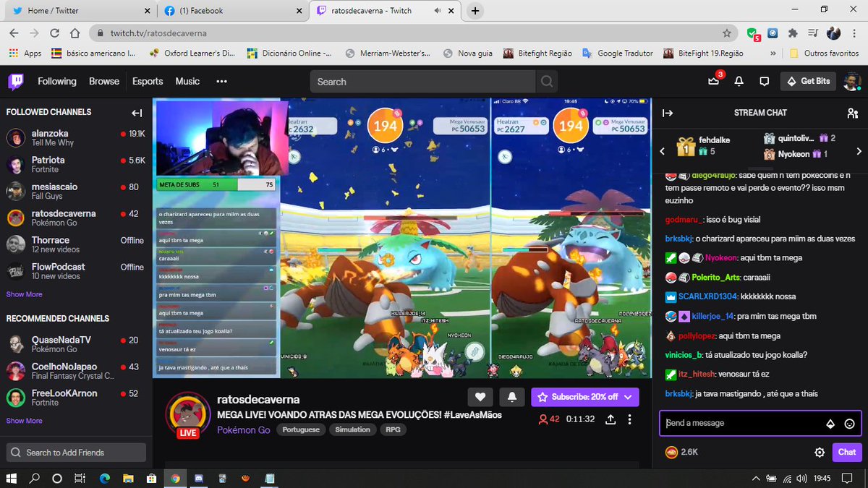Open Discord from the Windows taskbar
This screenshot has height=488, width=868.
click(x=199, y=478)
